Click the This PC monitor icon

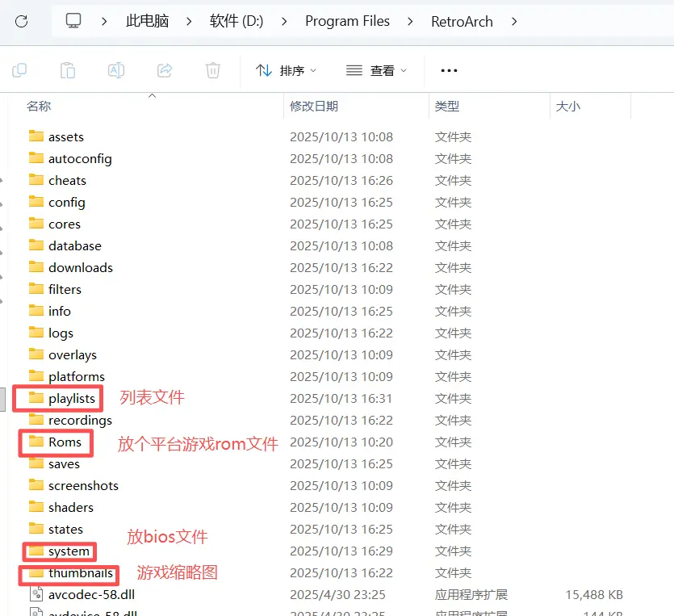click(73, 21)
